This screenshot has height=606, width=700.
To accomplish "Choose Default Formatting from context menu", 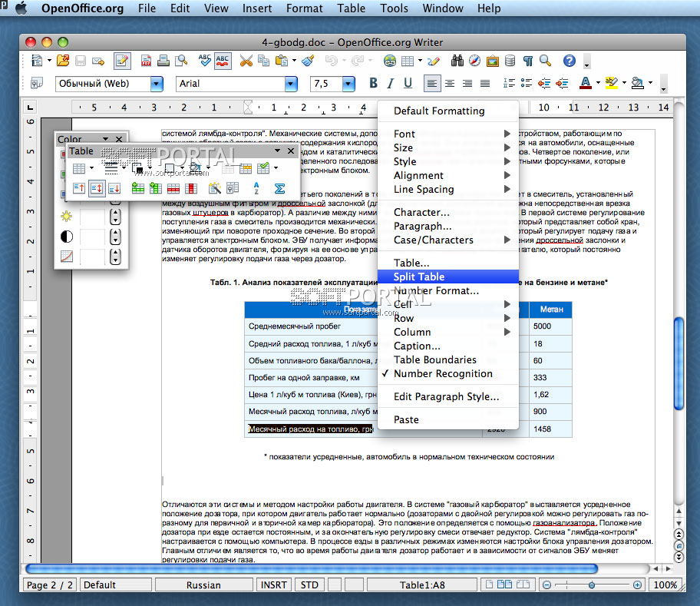I will coord(447,111).
